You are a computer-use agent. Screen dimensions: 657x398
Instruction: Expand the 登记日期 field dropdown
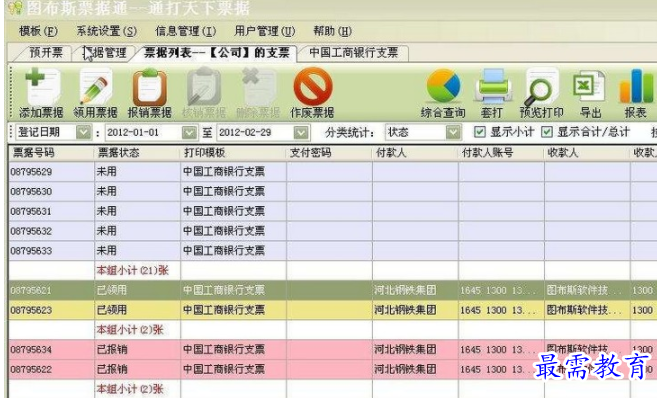(x=83, y=132)
